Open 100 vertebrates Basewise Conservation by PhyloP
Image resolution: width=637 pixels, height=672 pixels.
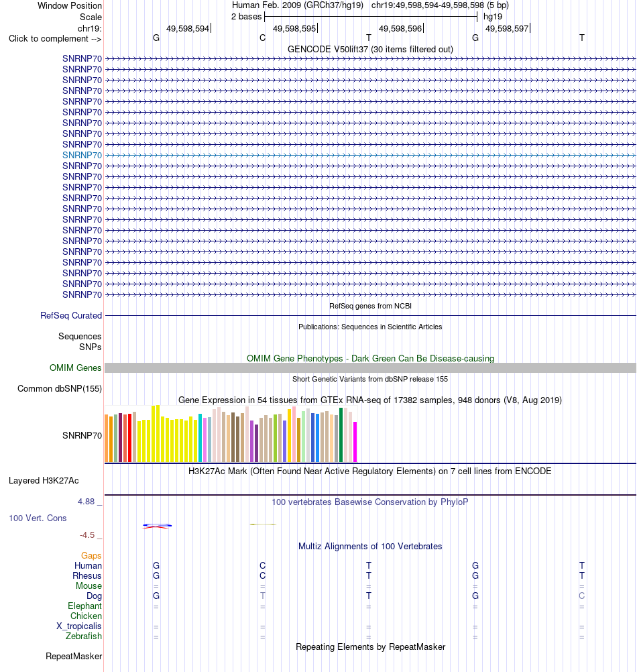370,502
